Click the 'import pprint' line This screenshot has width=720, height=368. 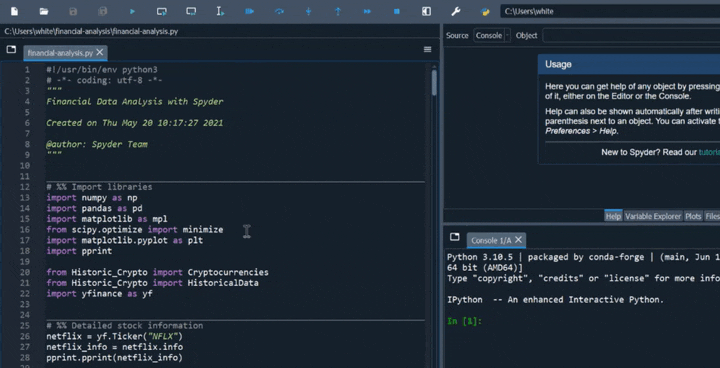click(x=79, y=251)
